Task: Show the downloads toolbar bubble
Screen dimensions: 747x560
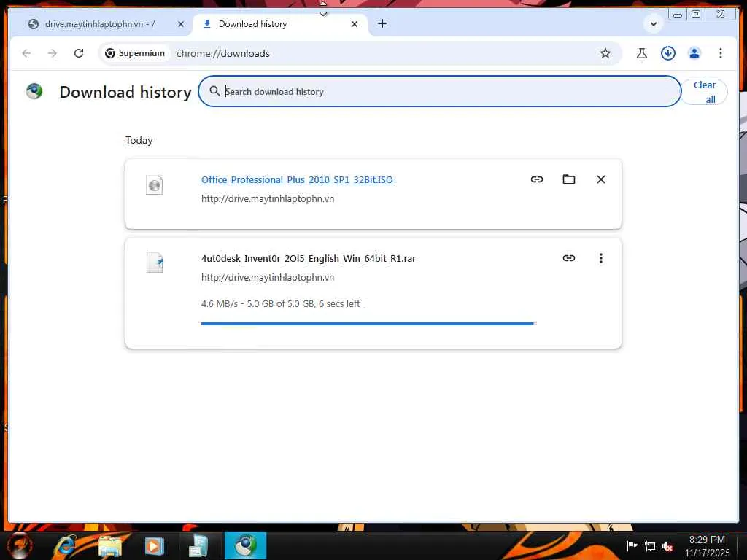Action: pyautogui.click(x=668, y=53)
